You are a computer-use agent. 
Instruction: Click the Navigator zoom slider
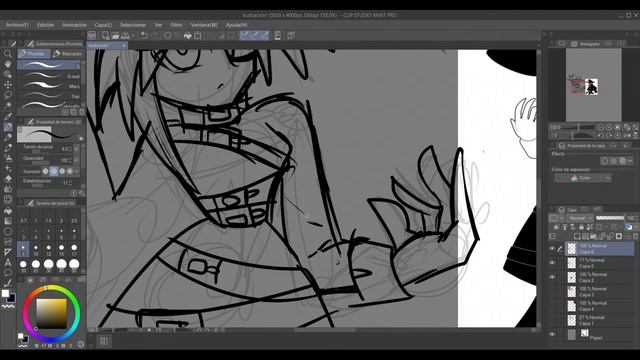(578, 127)
